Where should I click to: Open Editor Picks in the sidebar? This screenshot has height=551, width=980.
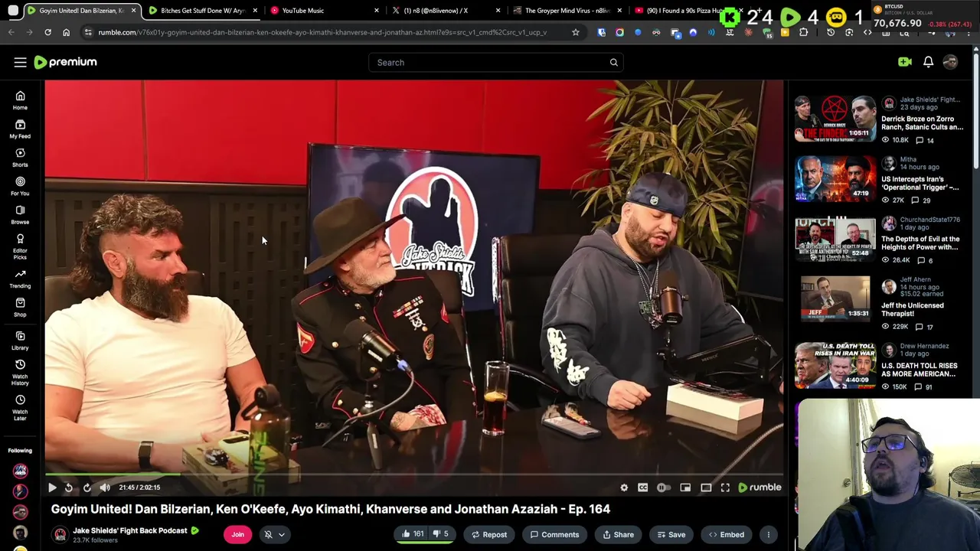20,246
